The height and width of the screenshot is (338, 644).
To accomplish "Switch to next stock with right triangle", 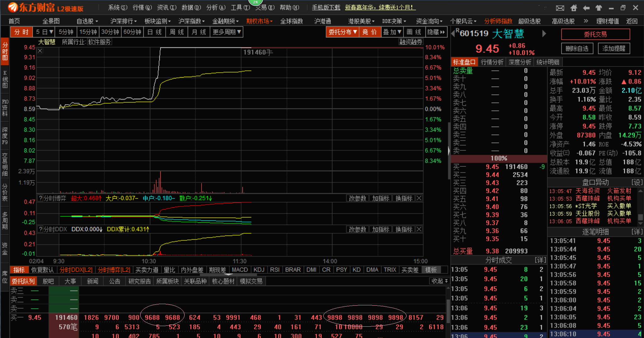I will point(544,33).
